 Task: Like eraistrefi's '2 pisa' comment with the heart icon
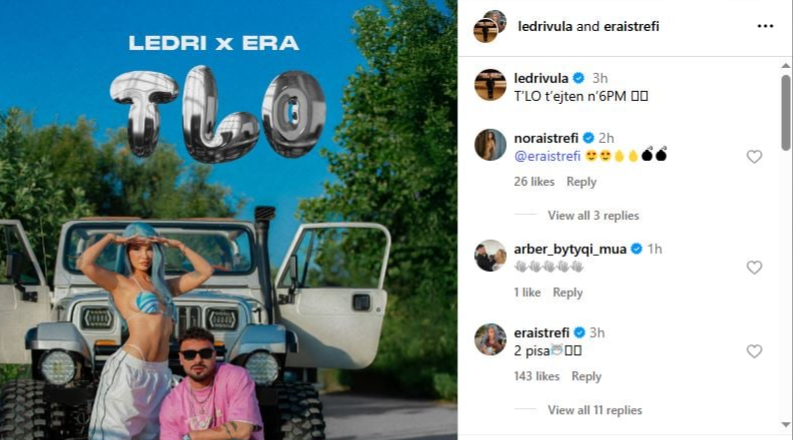click(x=754, y=351)
